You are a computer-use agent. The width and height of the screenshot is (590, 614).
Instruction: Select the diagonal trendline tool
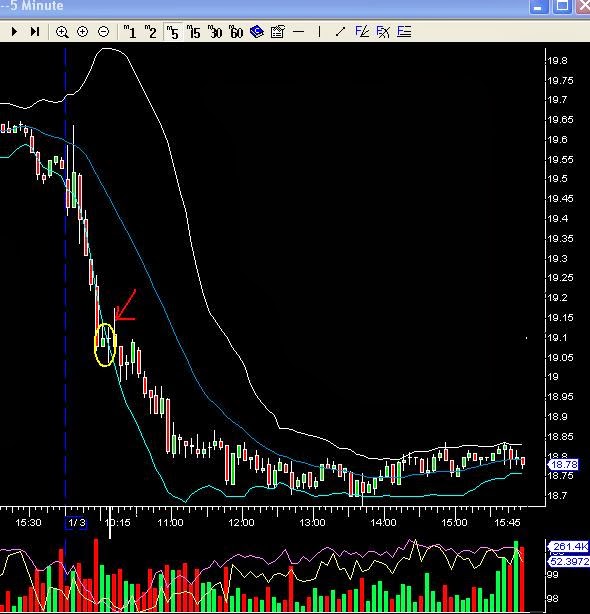pyautogui.click(x=340, y=32)
